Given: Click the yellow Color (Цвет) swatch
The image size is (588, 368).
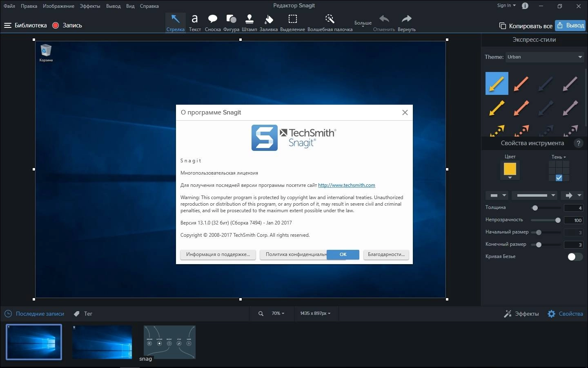Looking at the screenshot, I should click(x=510, y=169).
